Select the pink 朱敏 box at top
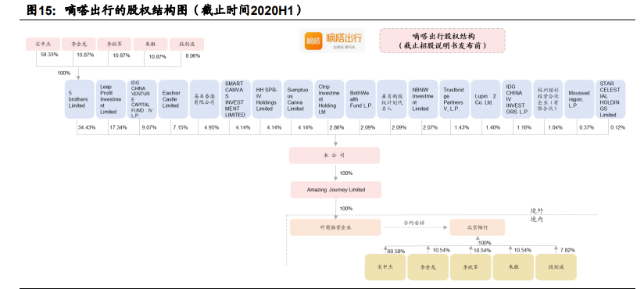644x289 pixels. (x=150, y=44)
